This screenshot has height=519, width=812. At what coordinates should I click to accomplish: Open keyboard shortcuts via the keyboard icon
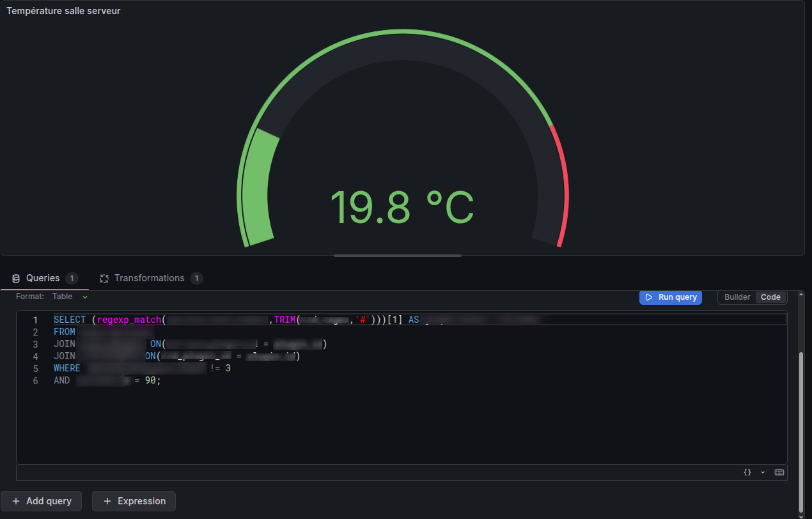tap(779, 472)
